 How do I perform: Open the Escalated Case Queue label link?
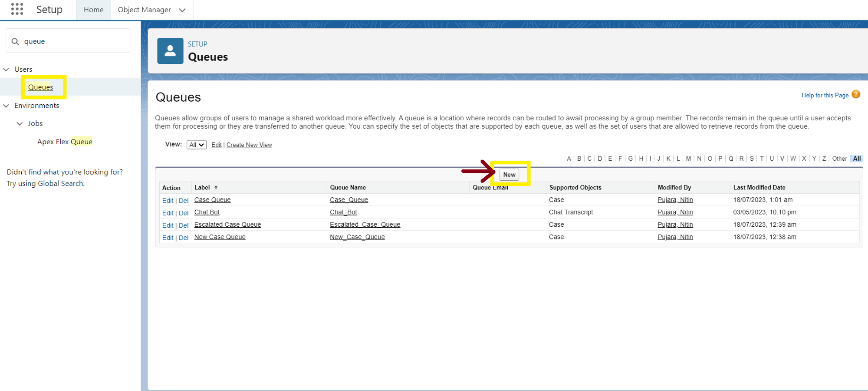pyautogui.click(x=227, y=225)
